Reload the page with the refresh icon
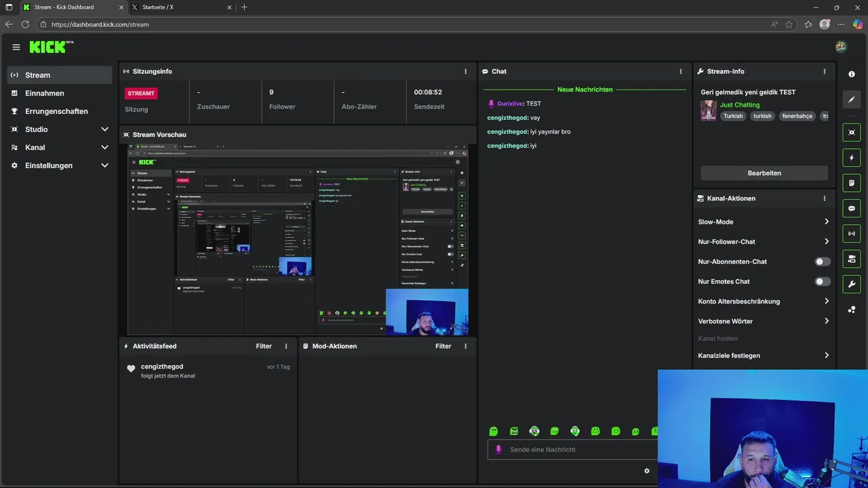868x488 pixels. tap(25, 24)
